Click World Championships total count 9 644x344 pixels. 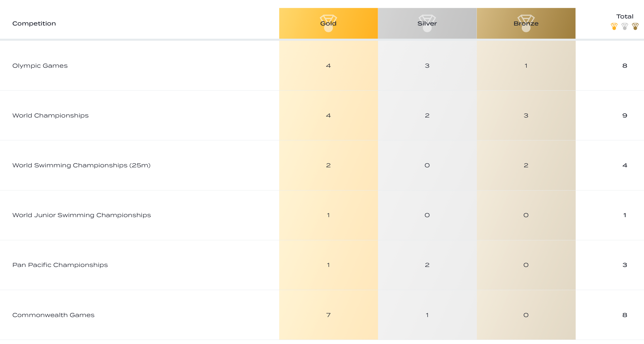tap(625, 115)
